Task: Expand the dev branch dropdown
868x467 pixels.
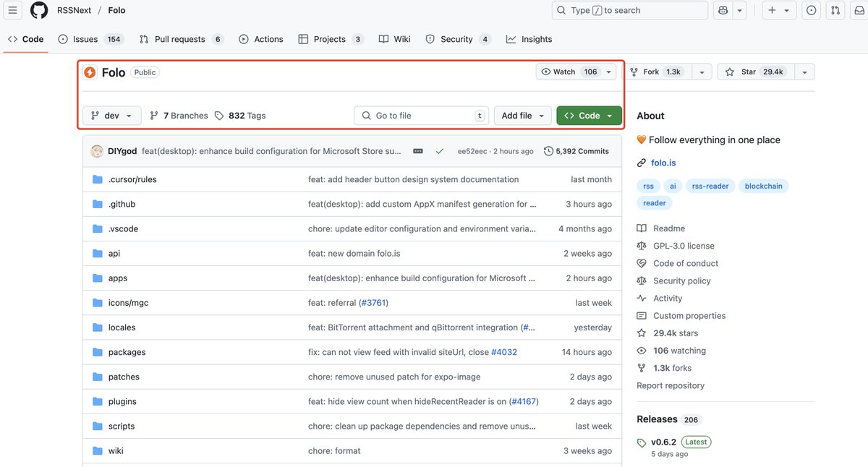Action: [112, 116]
